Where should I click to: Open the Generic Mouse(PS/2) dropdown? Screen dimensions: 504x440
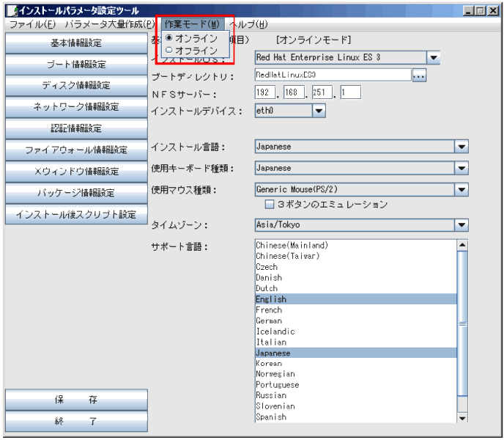tap(461, 189)
